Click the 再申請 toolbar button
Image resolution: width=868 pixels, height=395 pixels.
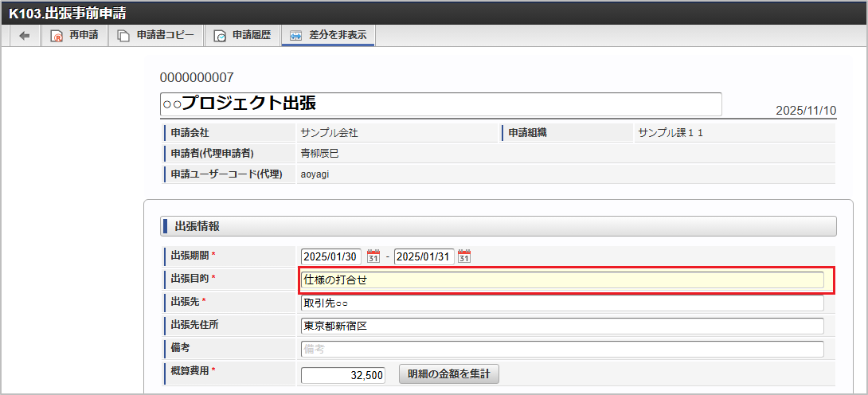click(x=73, y=35)
